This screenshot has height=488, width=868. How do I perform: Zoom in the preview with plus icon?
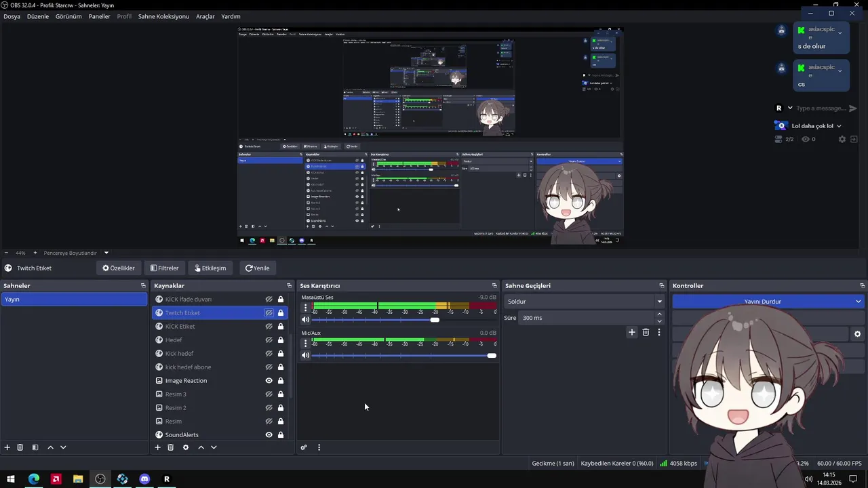(35, 253)
